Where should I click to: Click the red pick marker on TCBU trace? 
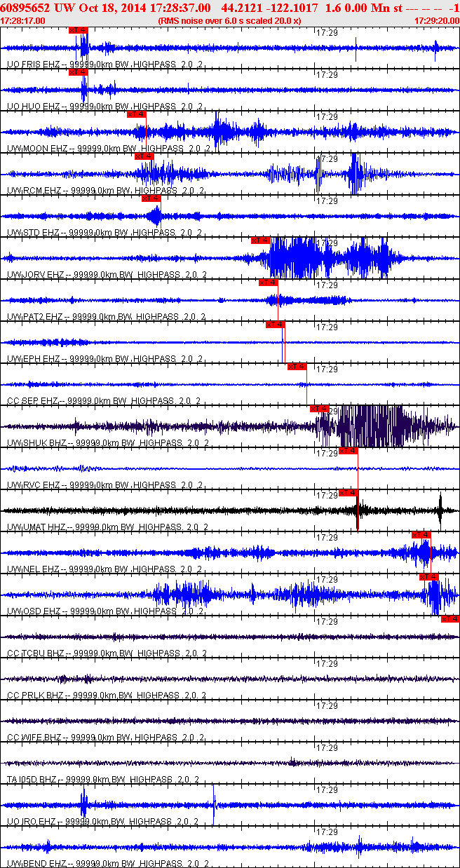click(449, 619)
